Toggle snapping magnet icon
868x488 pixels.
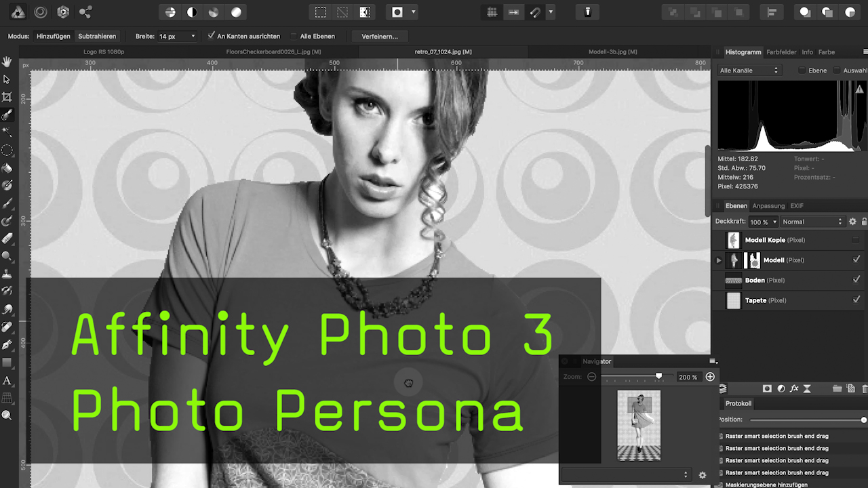point(536,12)
